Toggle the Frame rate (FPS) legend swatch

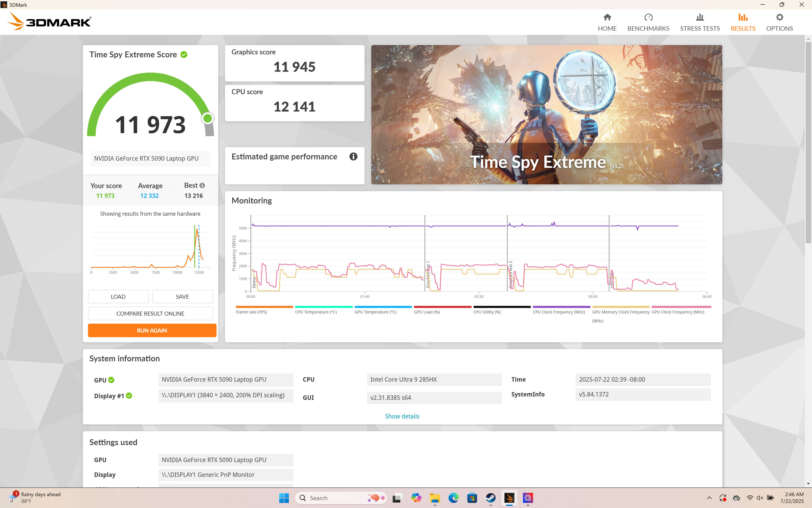tap(264, 307)
